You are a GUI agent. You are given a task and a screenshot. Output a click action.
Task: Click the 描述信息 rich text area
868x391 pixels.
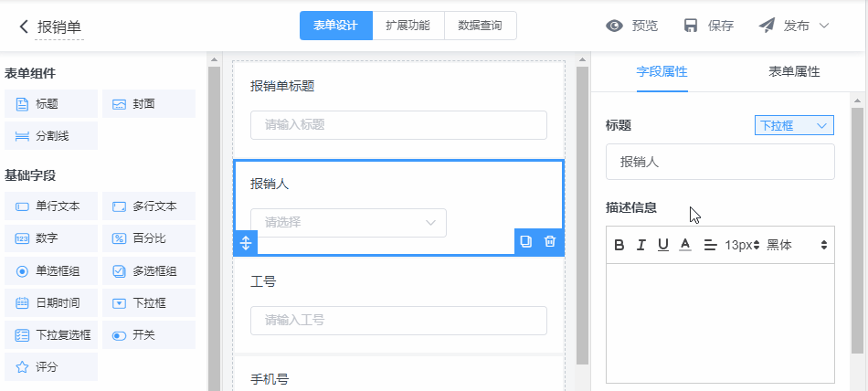(x=720, y=323)
